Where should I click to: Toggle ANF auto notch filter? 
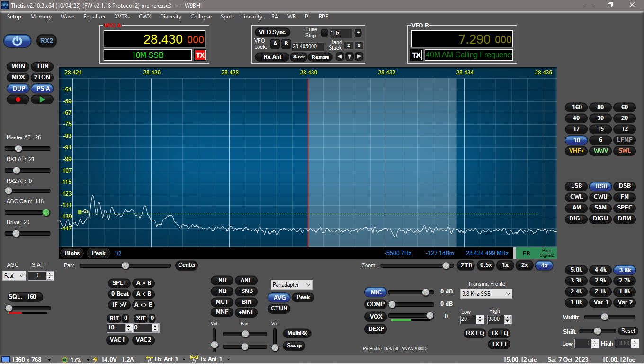(246, 280)
